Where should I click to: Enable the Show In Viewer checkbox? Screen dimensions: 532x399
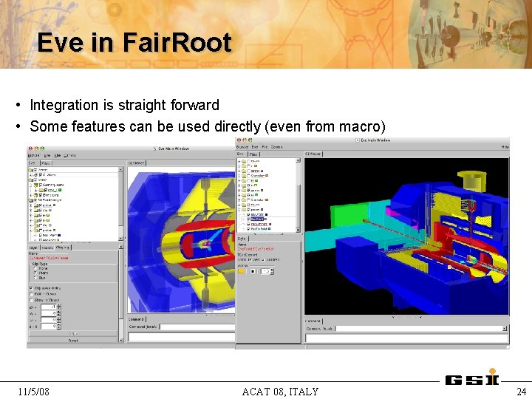coord(31,300)
